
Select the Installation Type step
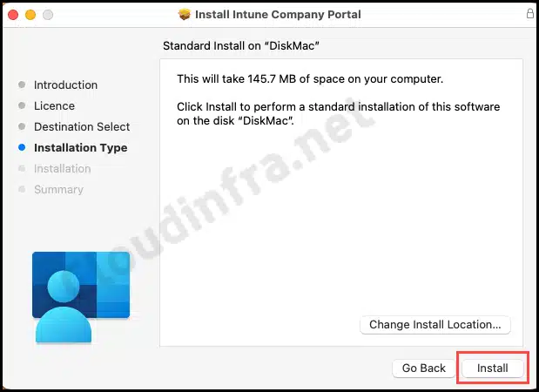tap(81, 148)
